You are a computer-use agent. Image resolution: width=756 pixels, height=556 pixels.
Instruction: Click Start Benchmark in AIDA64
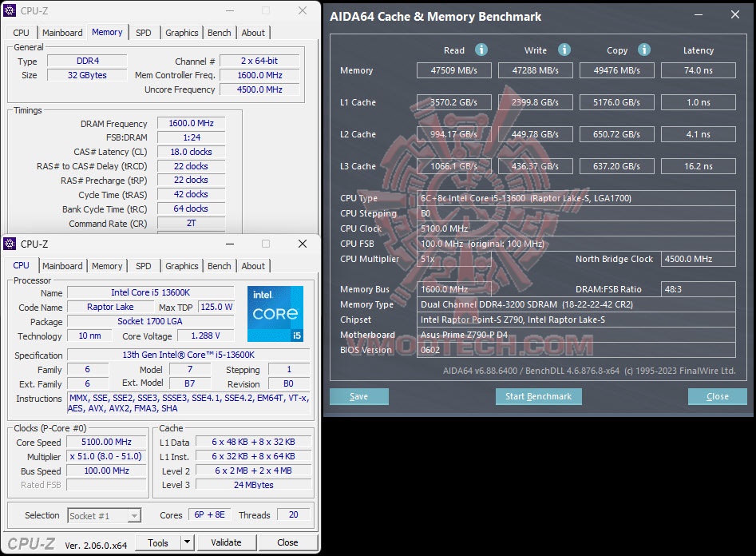coord(539,396)
